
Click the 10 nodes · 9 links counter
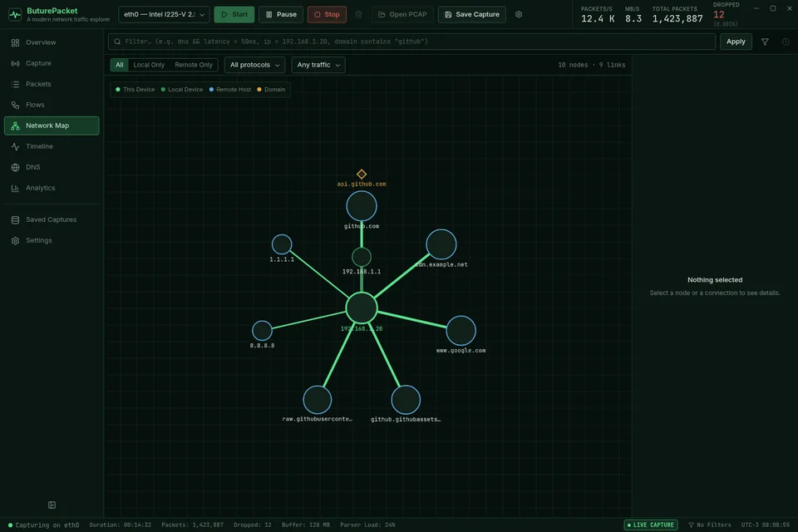(x=591, y=65)
